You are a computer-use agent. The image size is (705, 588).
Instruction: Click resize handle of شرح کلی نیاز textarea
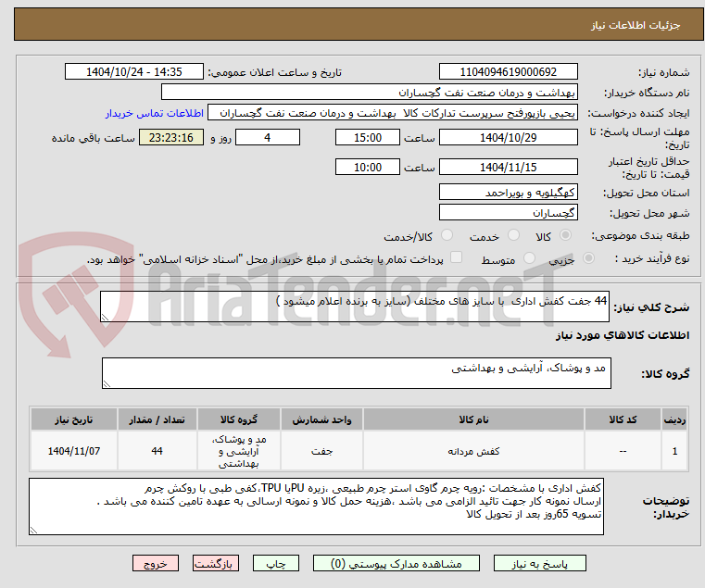point(105,318)
